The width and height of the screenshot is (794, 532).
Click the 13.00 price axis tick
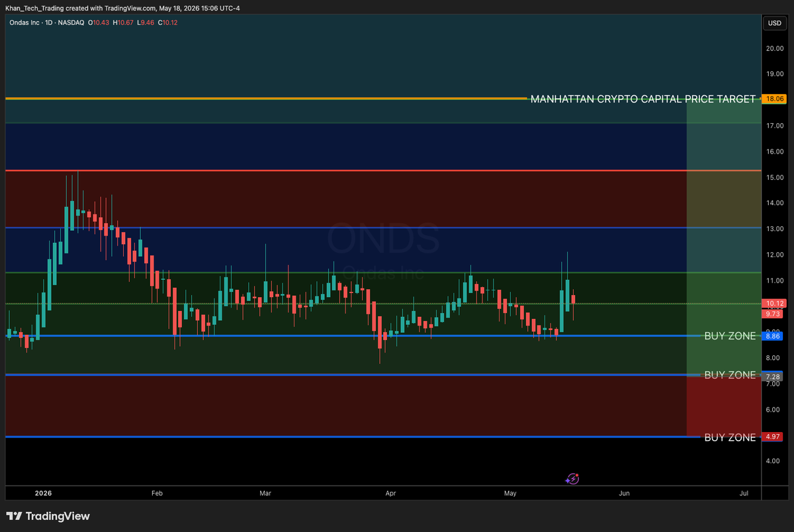tap(775, 229)
